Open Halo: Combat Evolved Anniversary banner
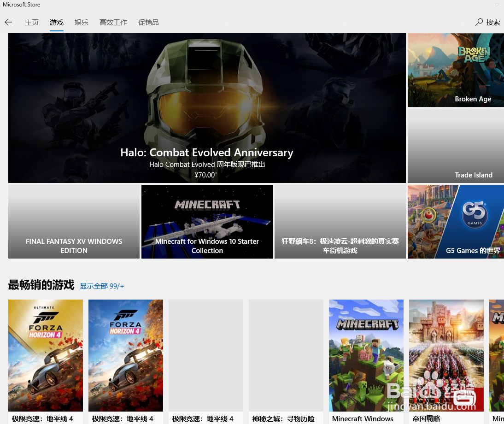 tap(207, 108)
